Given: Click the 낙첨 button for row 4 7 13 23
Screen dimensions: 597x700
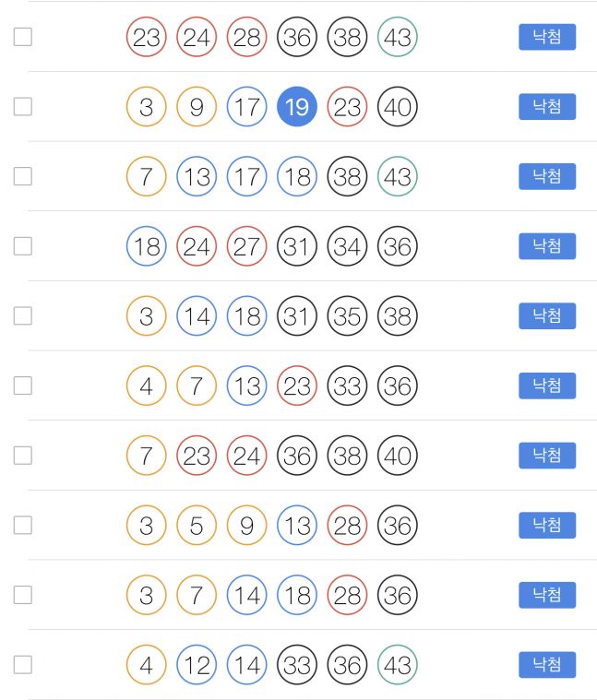Looking at the screenshot, I should tap(547, 386).
